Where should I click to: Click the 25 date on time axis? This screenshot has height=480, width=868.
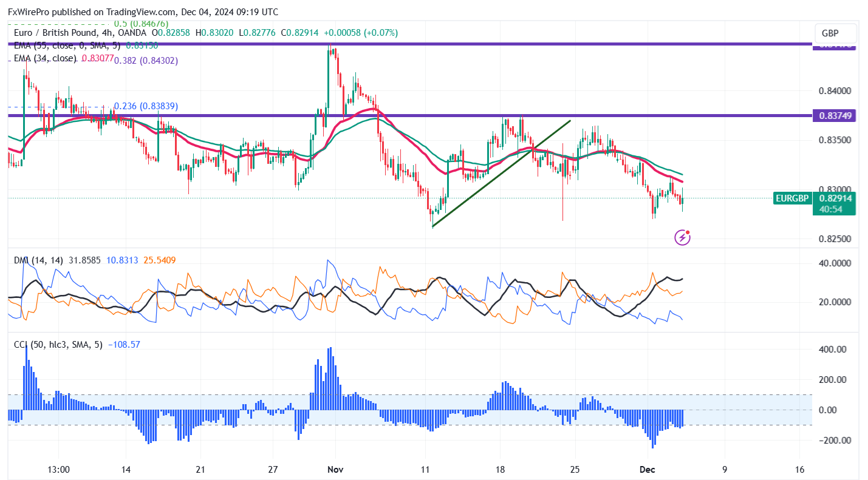[575, 470]
